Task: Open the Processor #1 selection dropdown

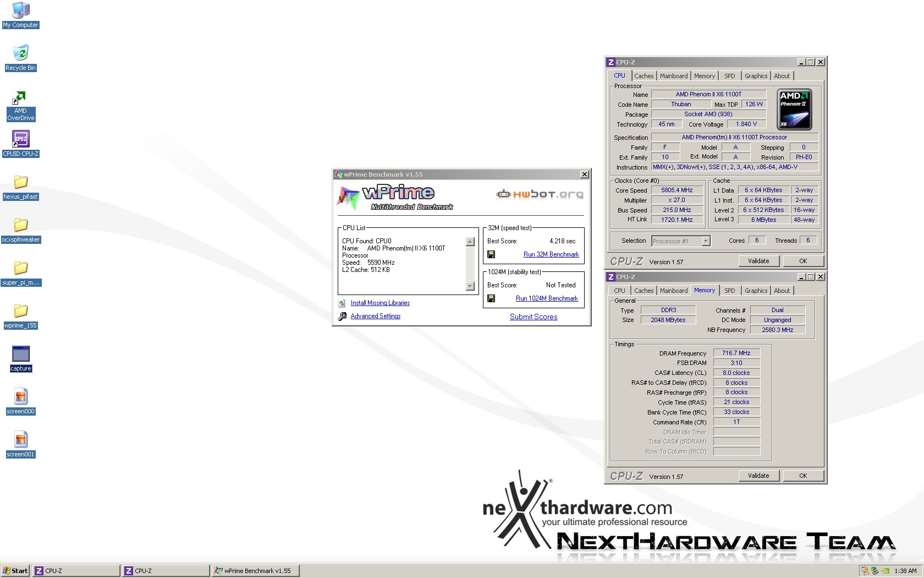Action: (706, 241)
